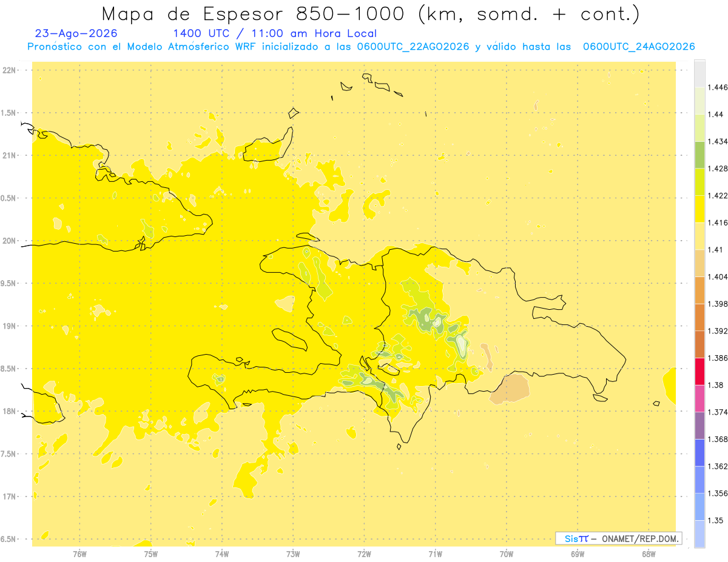Click the legend value '1.35'
The image size is (728, 562).
point(716,520)
